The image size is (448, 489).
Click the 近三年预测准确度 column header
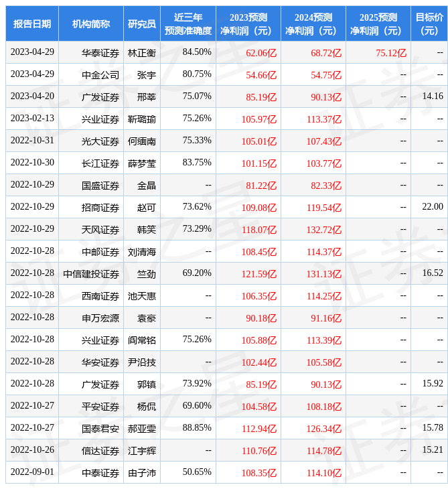coord(188,23)
